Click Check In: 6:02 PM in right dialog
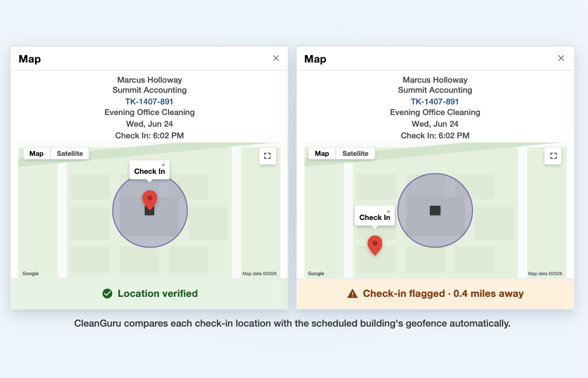The height and width of the screenshot is (378, 588). click(435, 135)
